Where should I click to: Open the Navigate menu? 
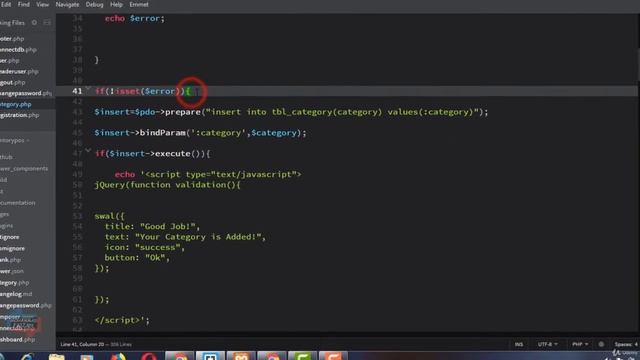(67, 4)
